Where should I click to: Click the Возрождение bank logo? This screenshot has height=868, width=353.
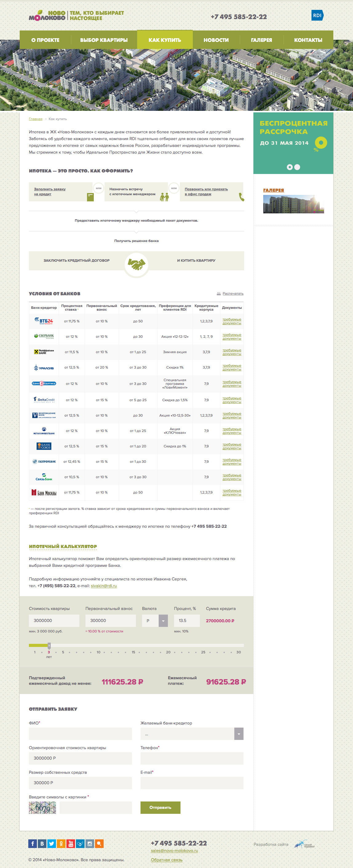click(x=44, y=415)
